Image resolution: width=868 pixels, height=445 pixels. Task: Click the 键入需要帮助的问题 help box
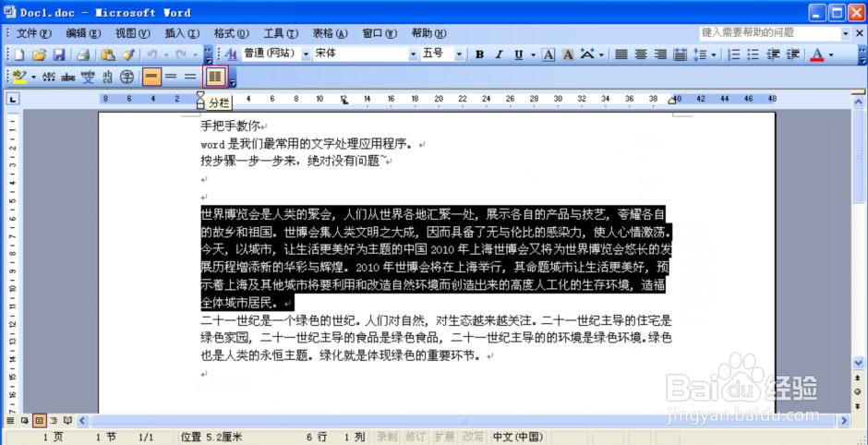(769, 33)
